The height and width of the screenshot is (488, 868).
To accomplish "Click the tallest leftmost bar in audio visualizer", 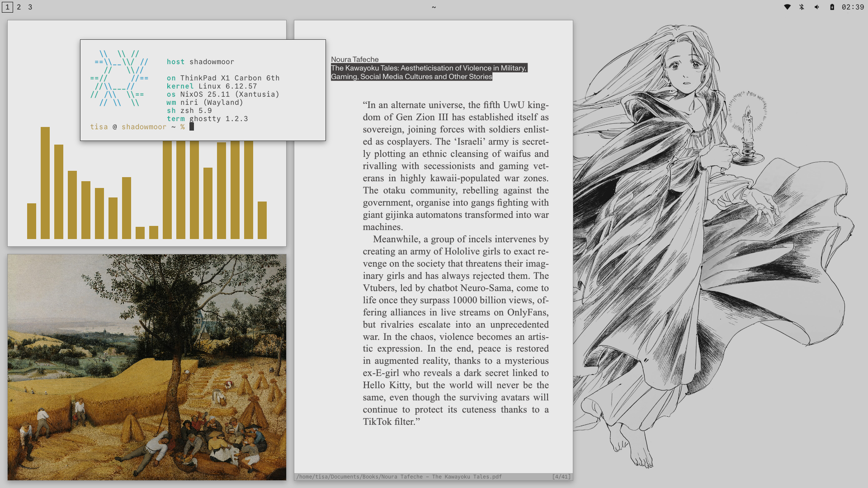I will (45, 183).
